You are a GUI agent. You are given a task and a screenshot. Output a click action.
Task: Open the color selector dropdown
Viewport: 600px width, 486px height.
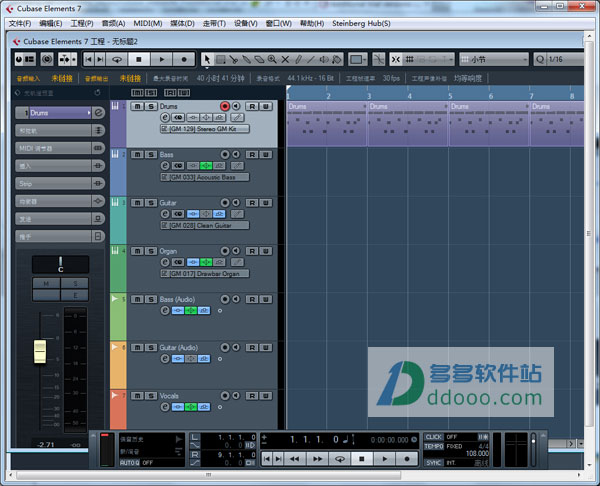(x=359, y=59)
